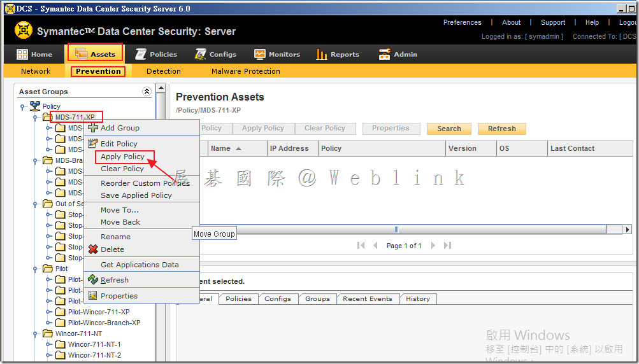The height and width of the screenshot is (364, 639).
Task: Select Save Applied Policy menu entry
Action: (x=141, y=195)
